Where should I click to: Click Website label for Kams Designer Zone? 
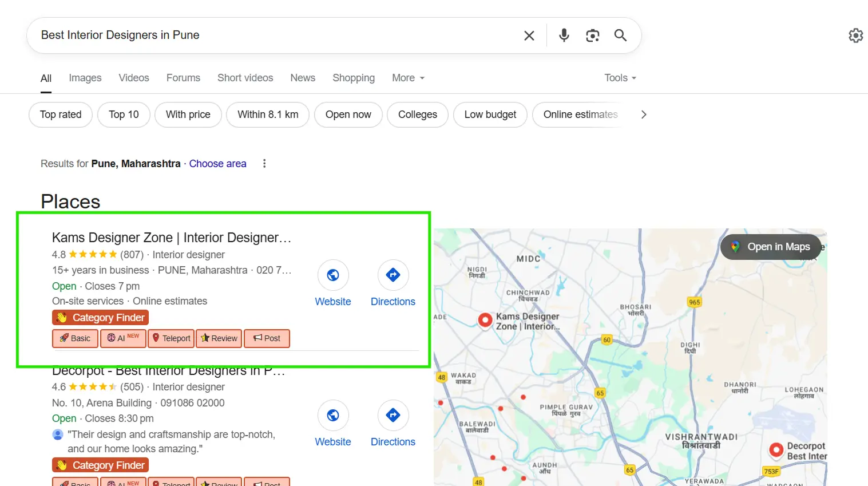tap(333, 302)
